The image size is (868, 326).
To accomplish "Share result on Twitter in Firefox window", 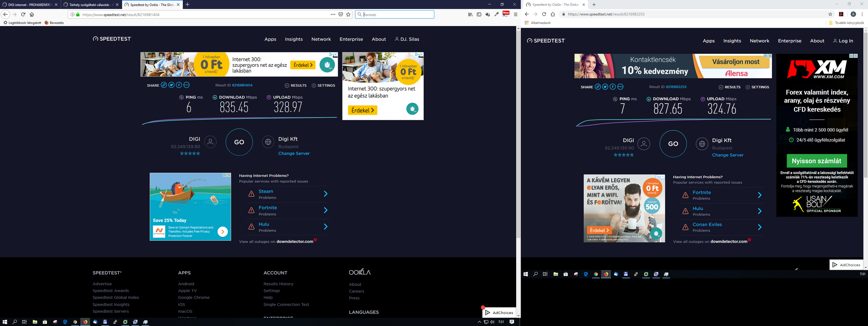I will pos(171,85).
